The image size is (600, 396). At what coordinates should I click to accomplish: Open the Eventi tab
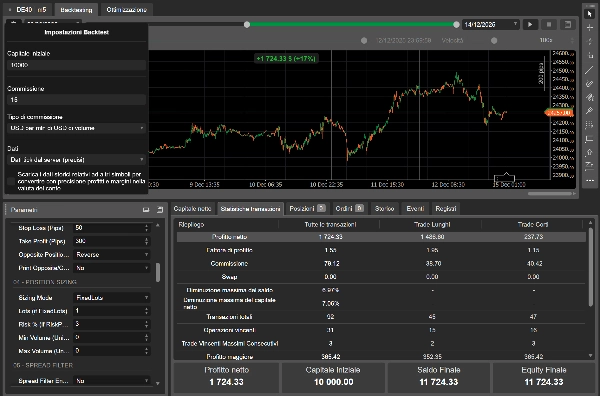tap(415, 209)
